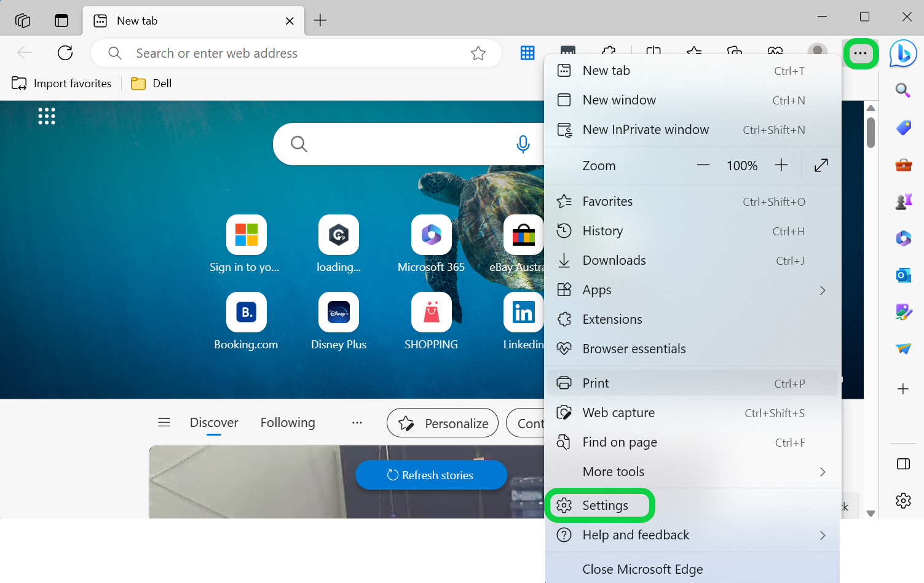Open History from the menu
The image size is (924, 583).
click(693, 231)
